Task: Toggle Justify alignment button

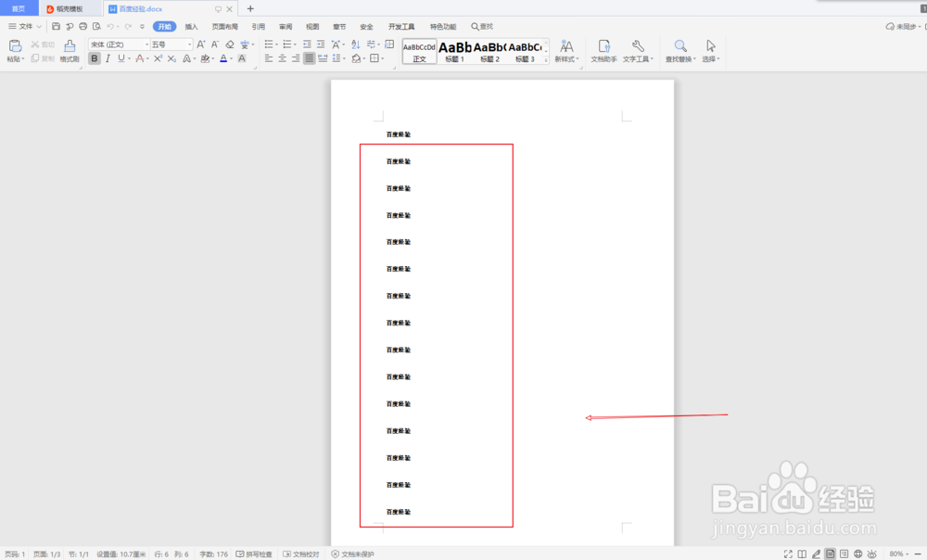Action: click(x=310, y=58)
